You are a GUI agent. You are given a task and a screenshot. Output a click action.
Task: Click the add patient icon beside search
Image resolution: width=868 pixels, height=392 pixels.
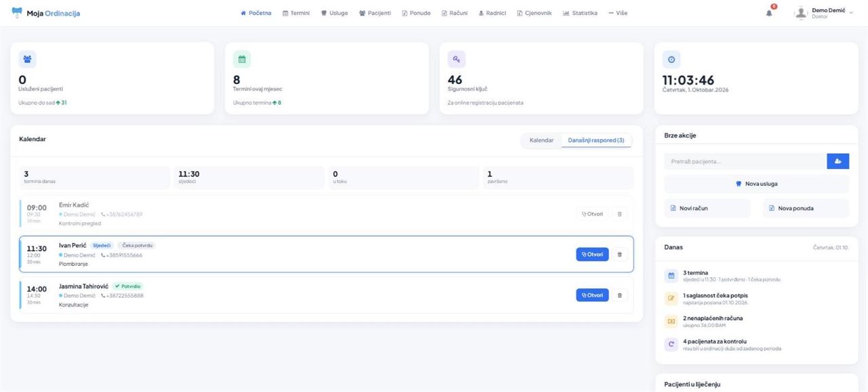pos(837,161)
